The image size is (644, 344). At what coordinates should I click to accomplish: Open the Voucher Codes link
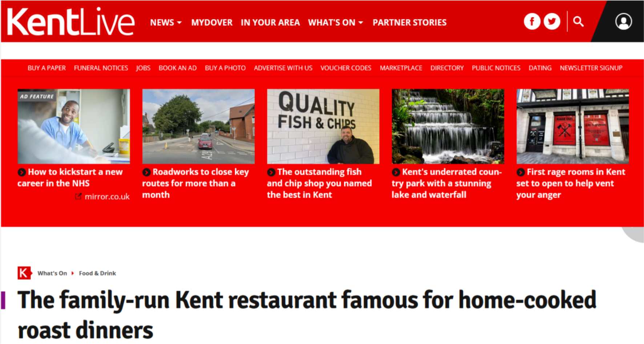pos(346,68)
